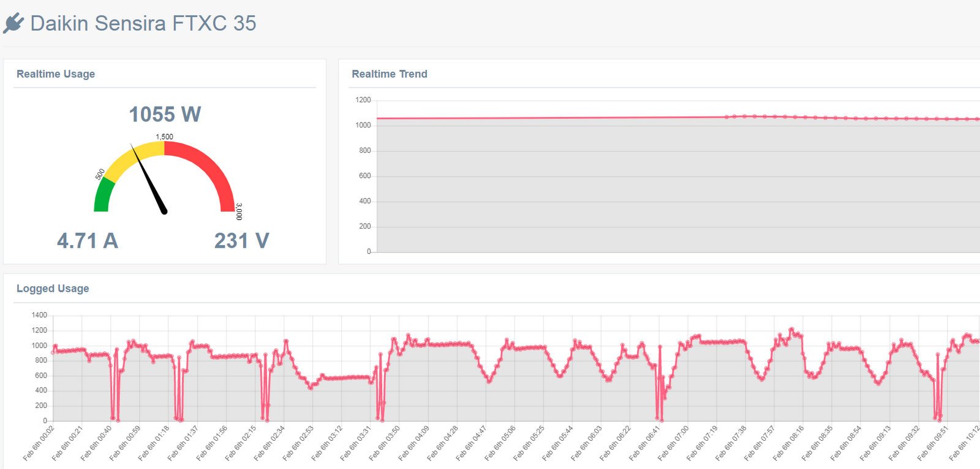Click the Feb 6th 04:28 time label
The image size is (980, 469).
443,443
